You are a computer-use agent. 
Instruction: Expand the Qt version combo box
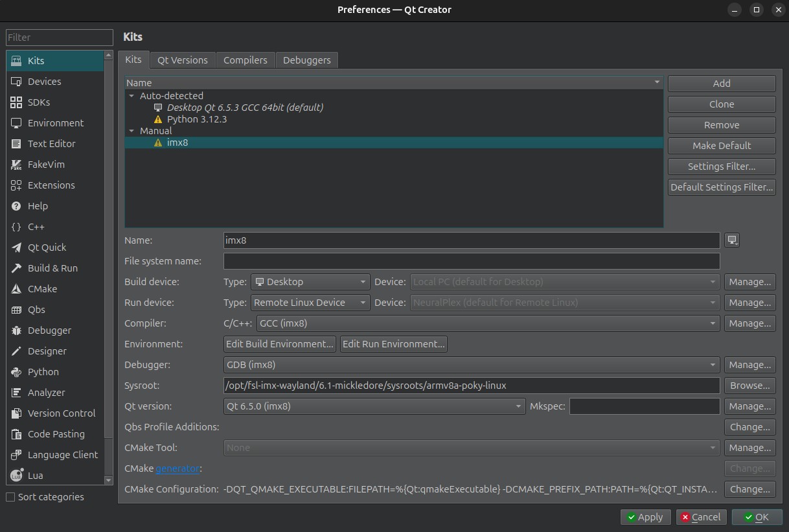(374, 406)
